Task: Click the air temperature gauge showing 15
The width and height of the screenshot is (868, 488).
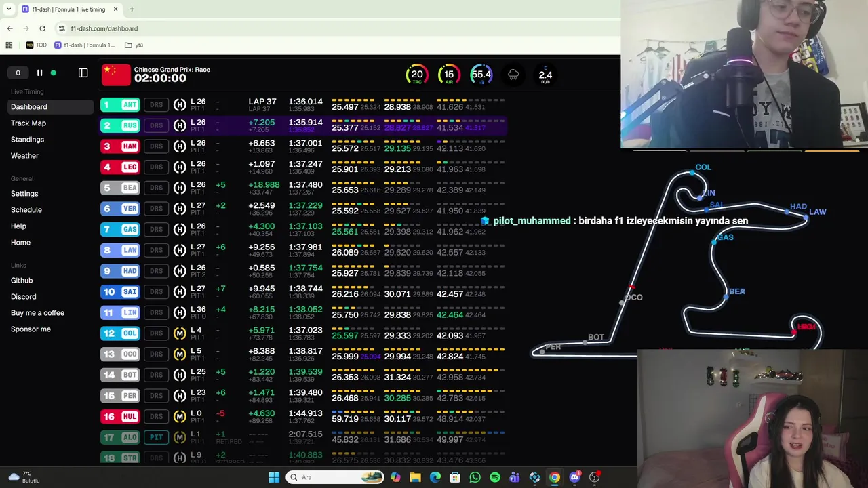Action: tap(449, 75)
